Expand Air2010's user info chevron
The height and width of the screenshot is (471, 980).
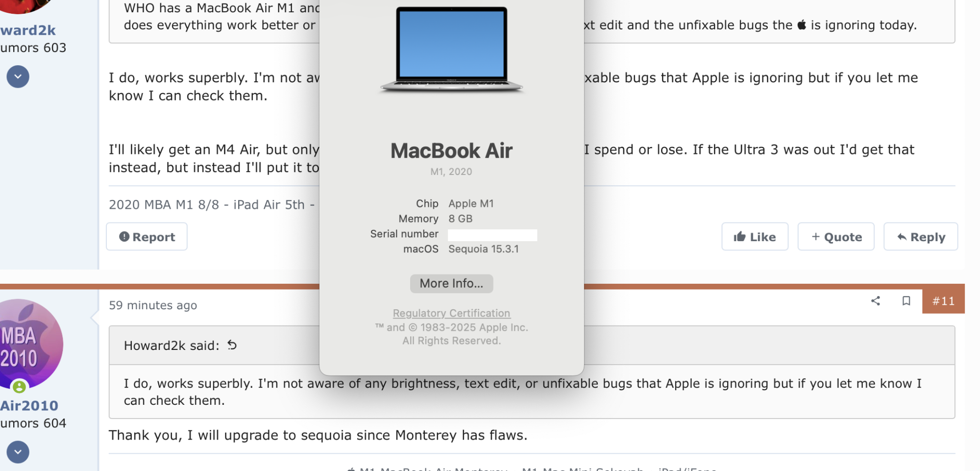[18, 452]
